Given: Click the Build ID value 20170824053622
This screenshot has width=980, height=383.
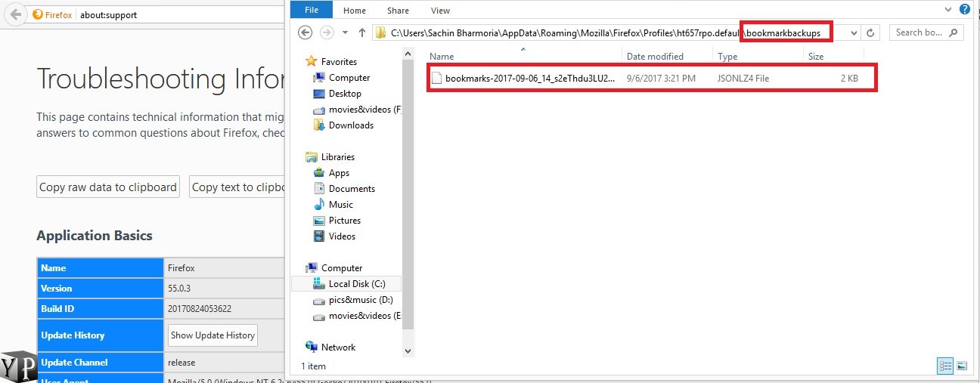Looking at the screenshot, I should [200, 309].
